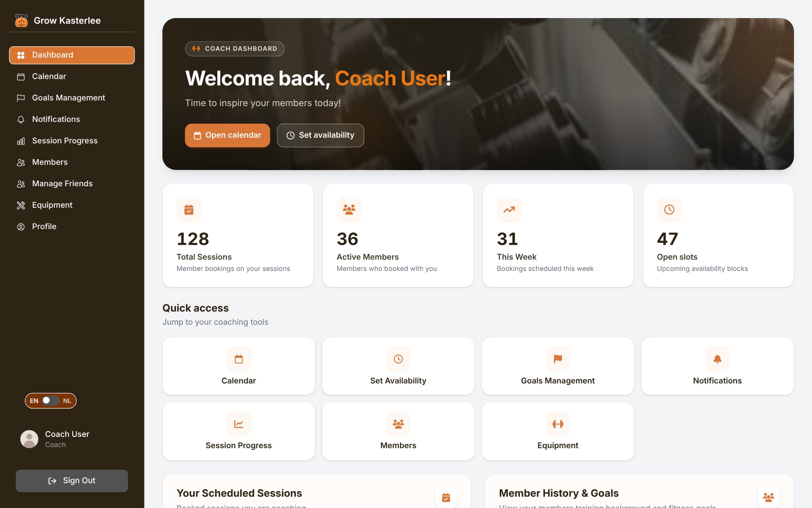Open Dashboard in the sidebar
Screen dimensions: 812x508
(x=72, y=55)
